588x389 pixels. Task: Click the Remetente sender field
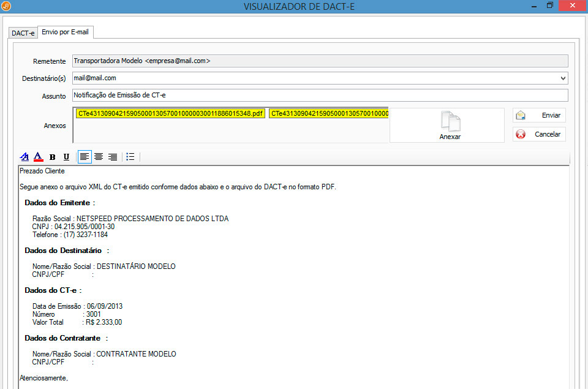[320, 61]
